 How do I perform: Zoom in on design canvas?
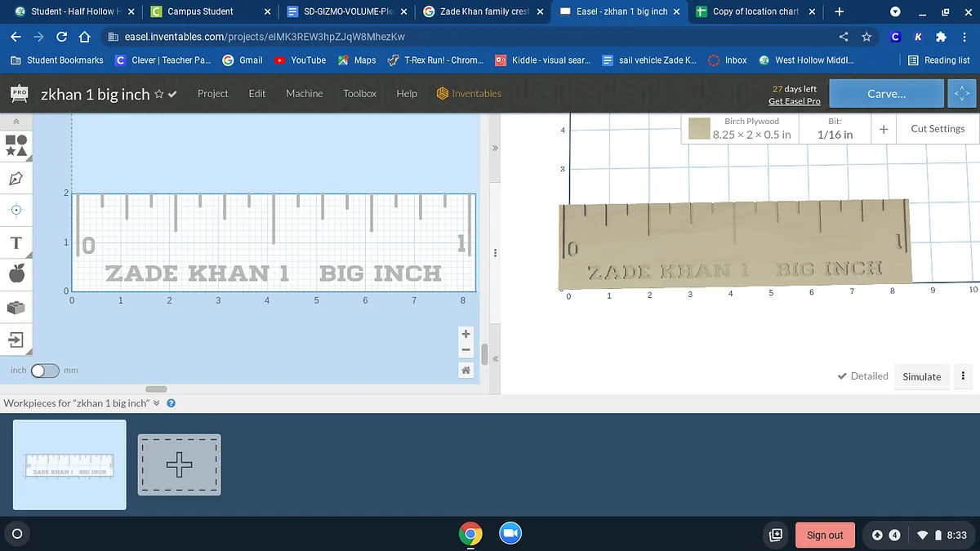click(465, 334)
